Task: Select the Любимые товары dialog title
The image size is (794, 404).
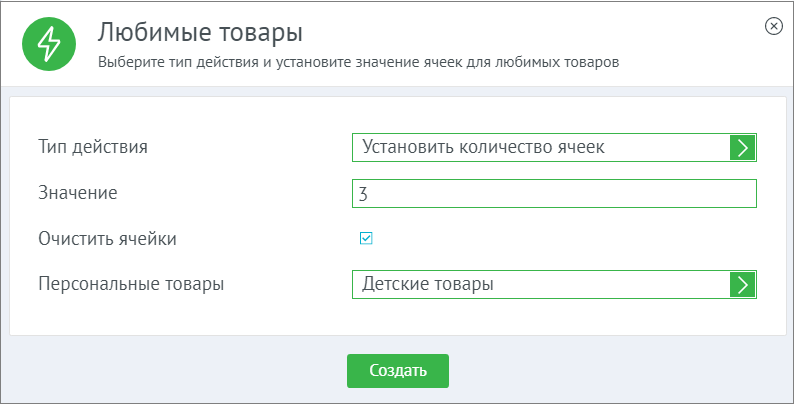Action: (x=200, y=32)
